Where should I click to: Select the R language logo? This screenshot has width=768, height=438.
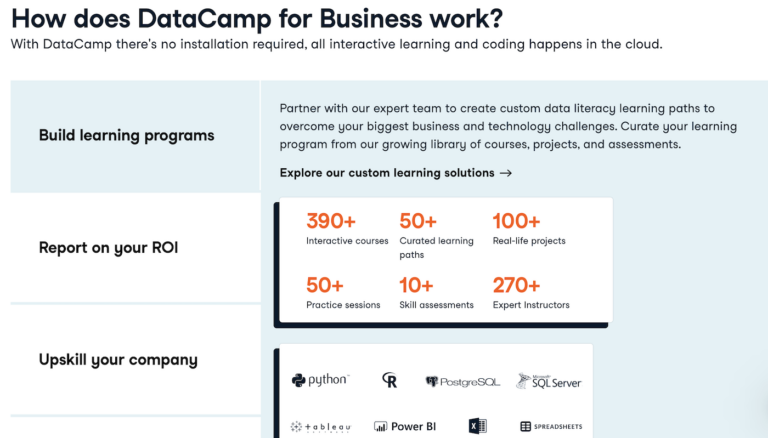[x=390, y=380]
